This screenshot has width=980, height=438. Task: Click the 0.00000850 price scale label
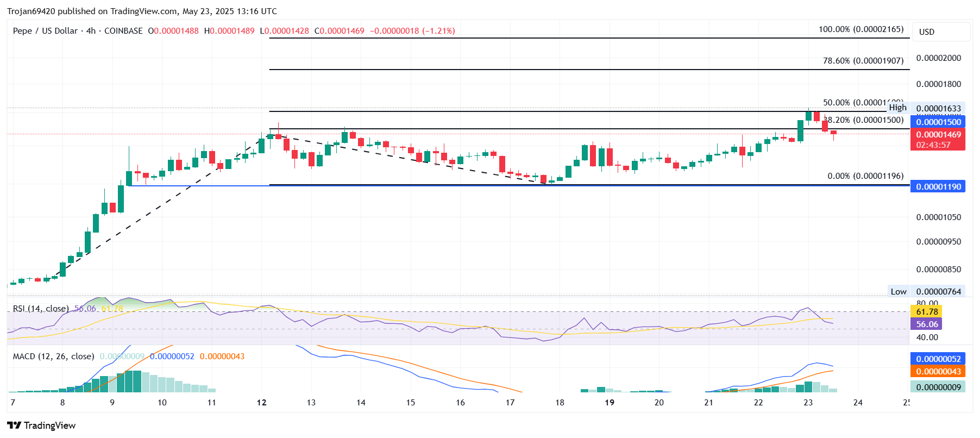pos(939,270)
